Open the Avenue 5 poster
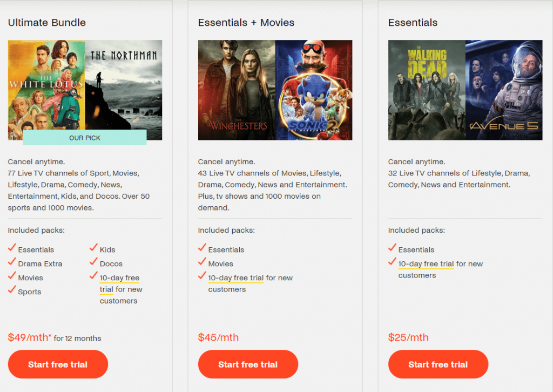 tap(504, 90)
